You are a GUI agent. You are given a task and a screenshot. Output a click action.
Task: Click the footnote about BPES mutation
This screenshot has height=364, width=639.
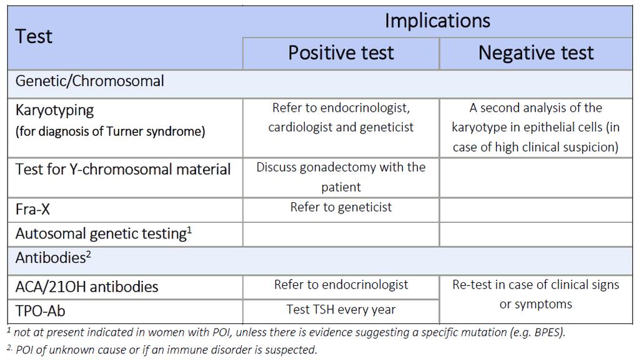coord(287,332)
